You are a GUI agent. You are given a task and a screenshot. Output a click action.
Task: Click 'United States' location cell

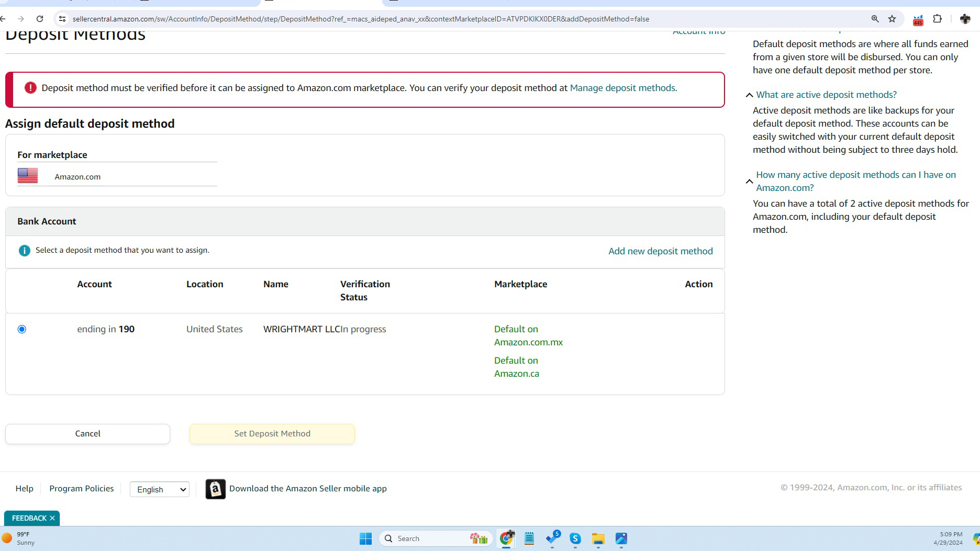tap(215, 329)
